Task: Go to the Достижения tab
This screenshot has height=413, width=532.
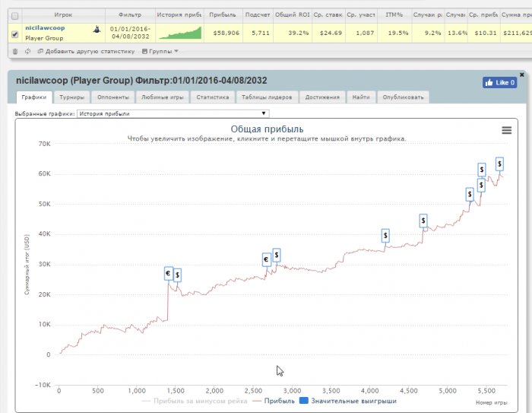Action: coord(322,97)
